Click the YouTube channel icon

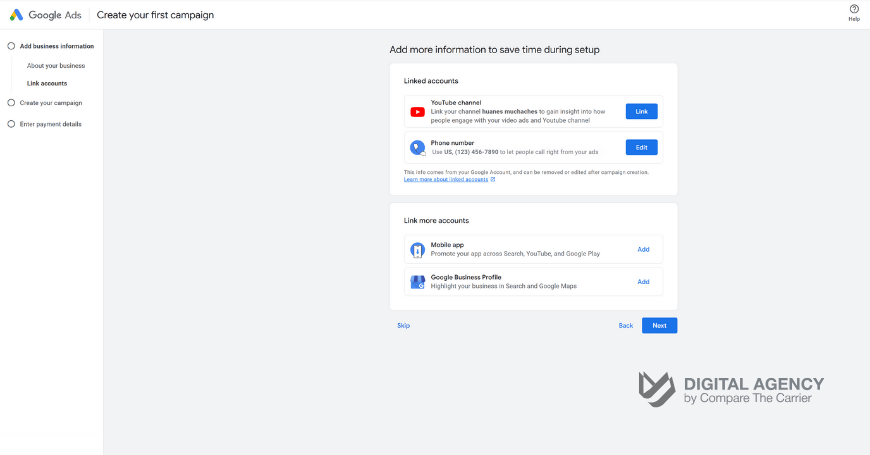[x=417, y=112]
